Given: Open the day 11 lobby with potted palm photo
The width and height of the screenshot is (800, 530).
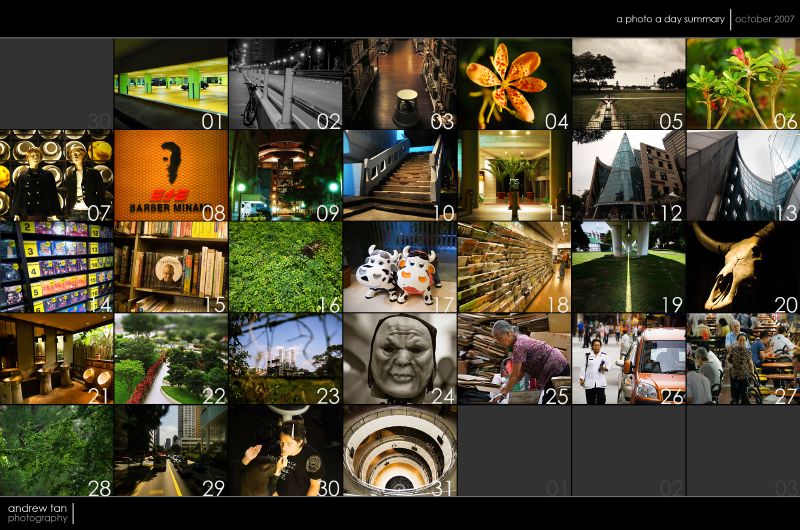Looking at the screenshot, I should tap(514, 175).
